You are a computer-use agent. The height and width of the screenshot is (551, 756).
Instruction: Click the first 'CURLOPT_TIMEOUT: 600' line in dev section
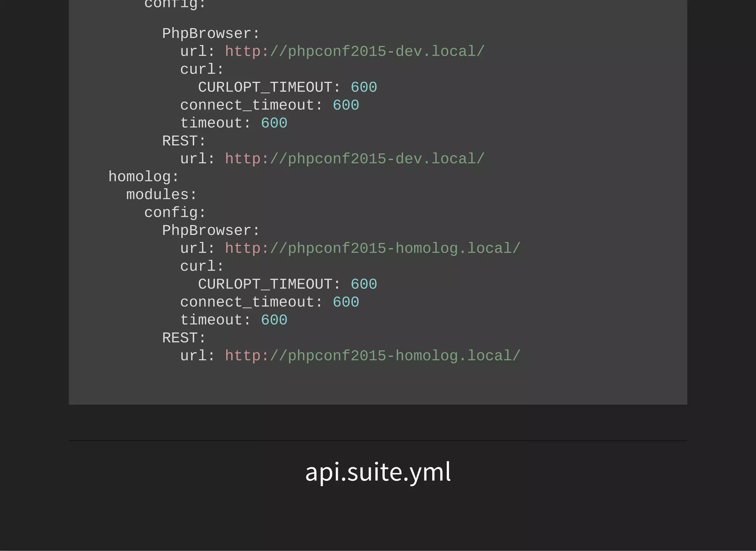tap(288, 88)
